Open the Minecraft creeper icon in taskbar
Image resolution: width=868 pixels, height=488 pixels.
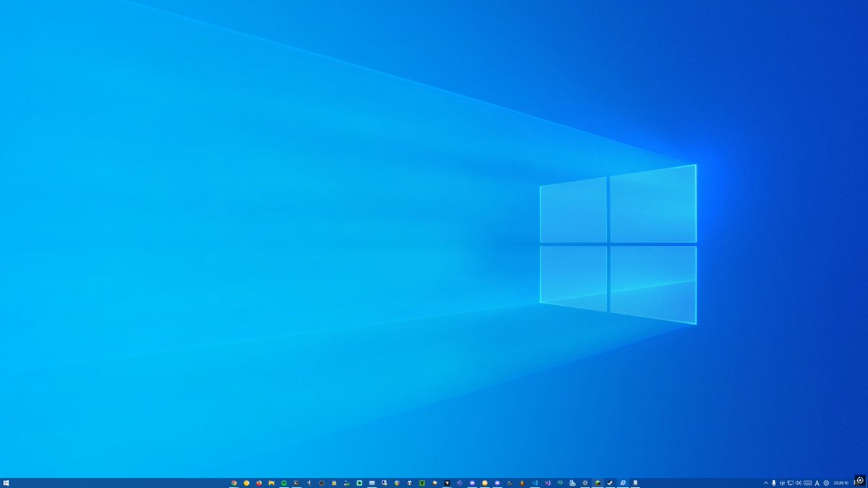tap(422, 483)
